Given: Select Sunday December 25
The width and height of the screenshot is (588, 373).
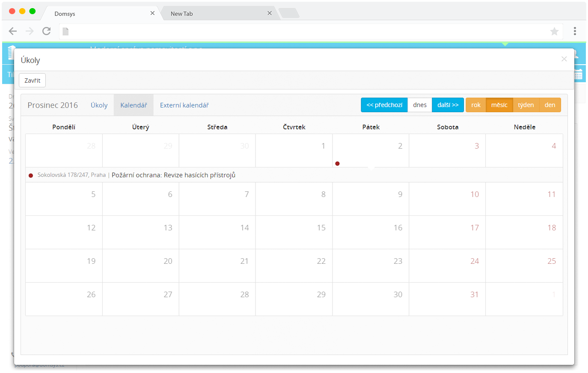Looking at the screenshot, I should click(524, 266).
